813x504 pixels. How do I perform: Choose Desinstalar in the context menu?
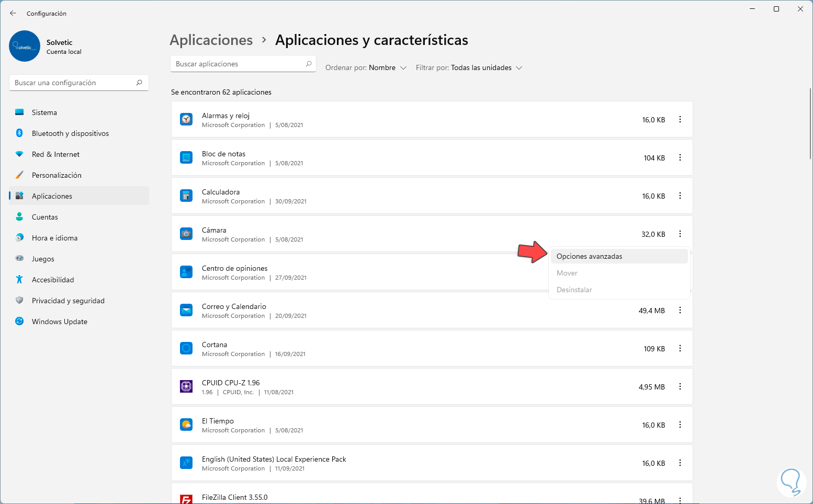[619, 290]
